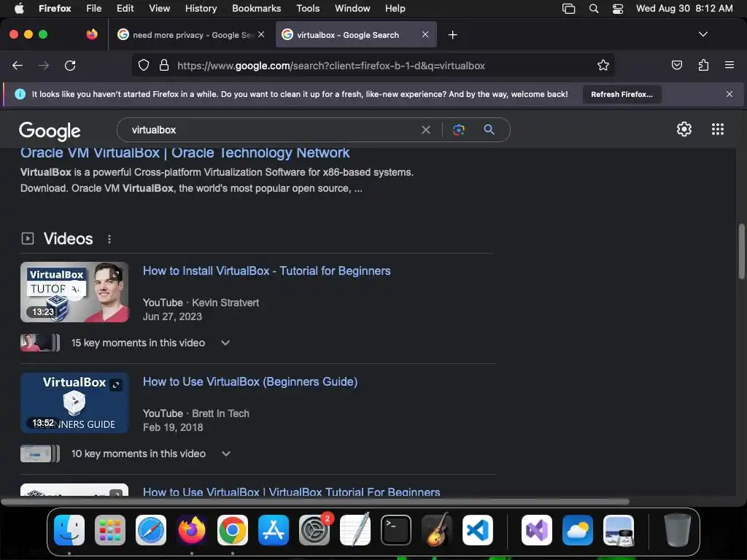Open 'How to Install VirtualBox' video link
This screenshot has width=747, height=560.
click(x=267, y=271)
